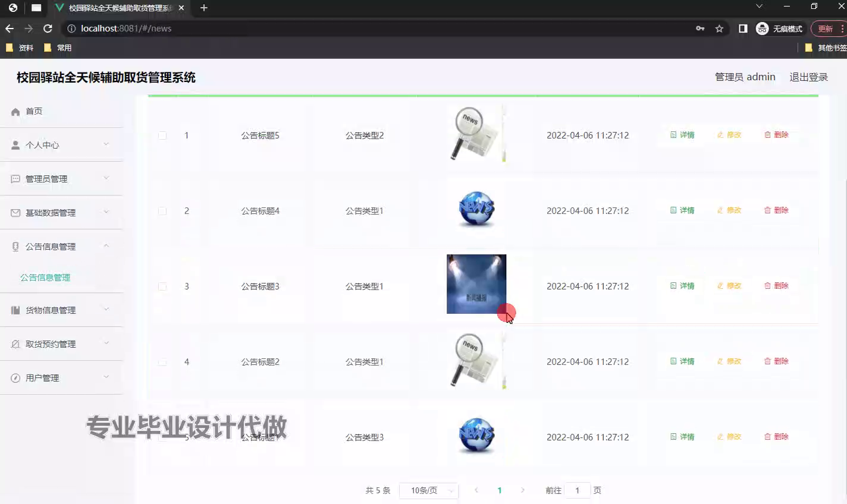Close the 校园驿站 browser tab

click(x=181, y=8)
